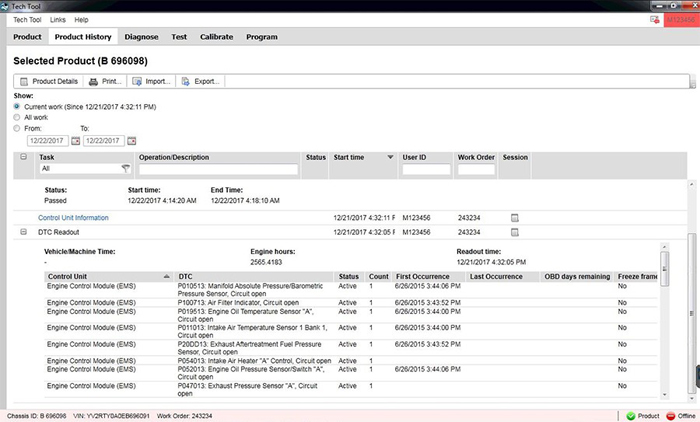
Task: Open the Tech Tool menu
Action: click(x=27, y=20)
